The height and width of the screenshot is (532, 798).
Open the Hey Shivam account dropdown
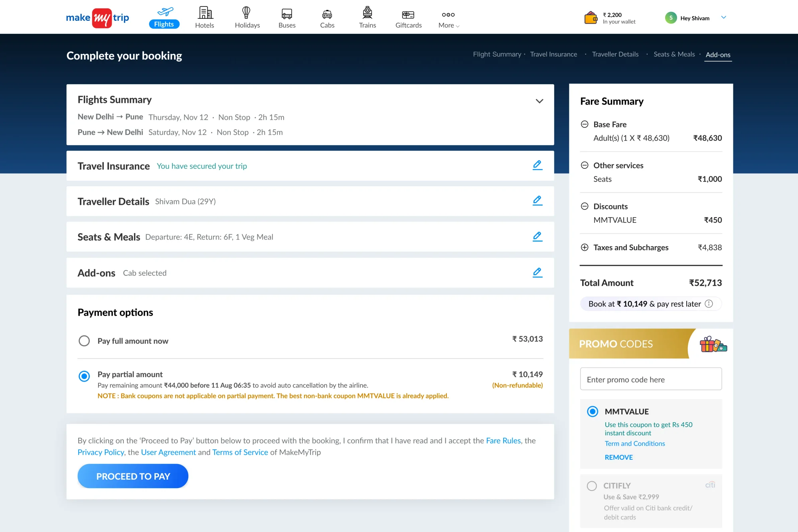[723, 18]
